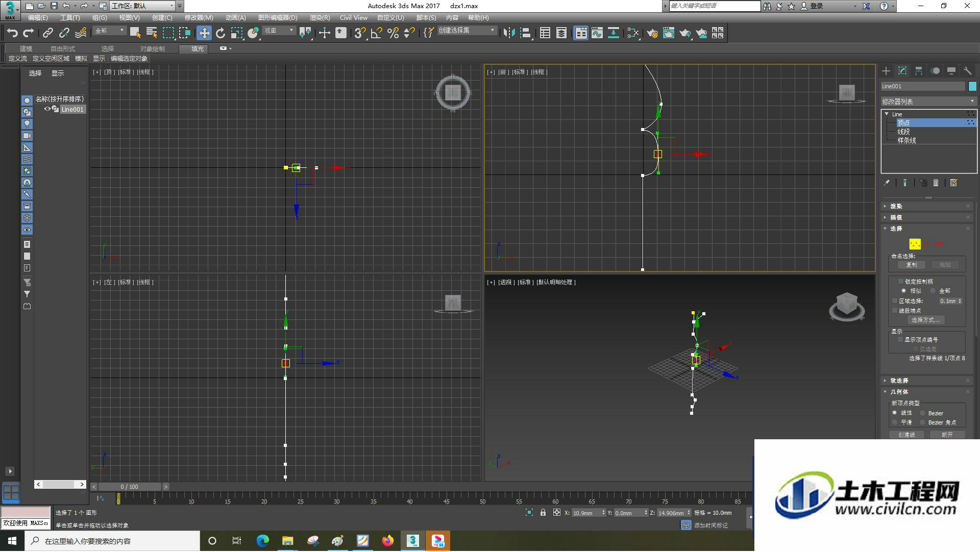
Task: Select the 相似 radio button
Action: (x=903, y=291)
